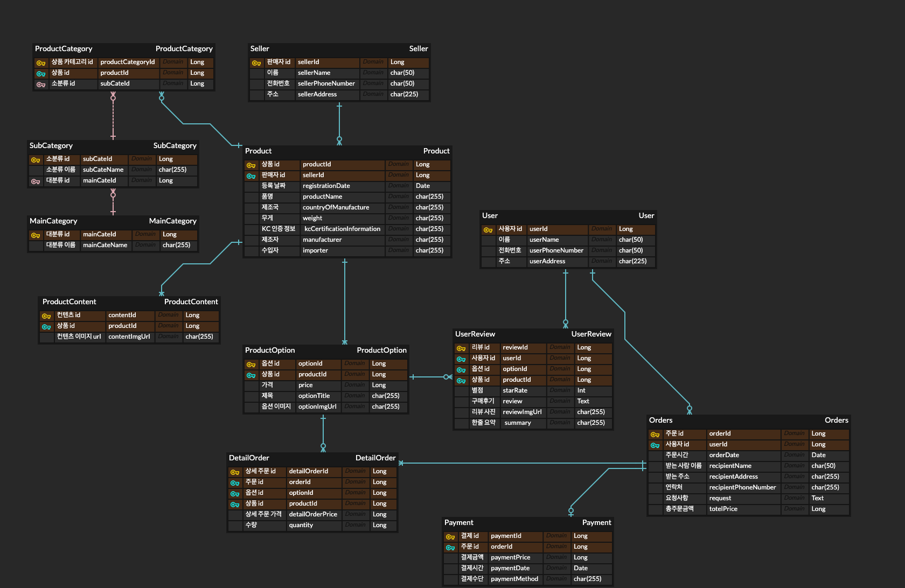The width and height of the screenshot is (905, 588).
Task: Select the Domain cell of the starRate row
Action: [x=560, y=390]
